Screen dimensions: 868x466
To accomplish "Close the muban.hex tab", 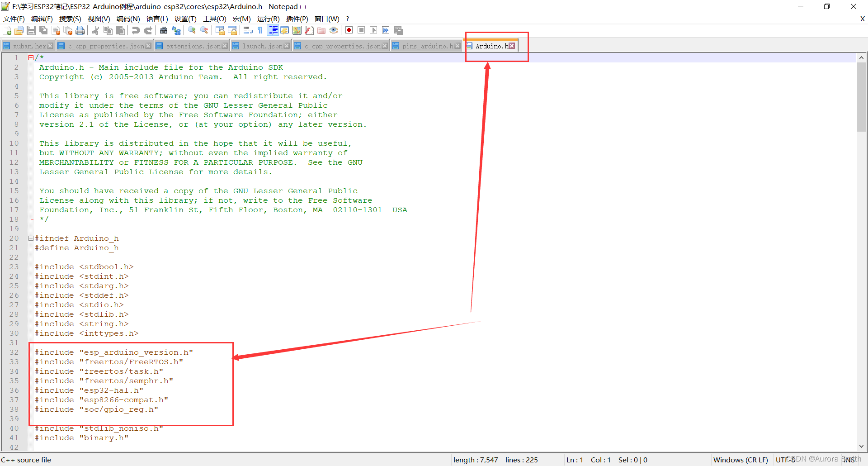I will pyautogui.click(x=50, y=46).
